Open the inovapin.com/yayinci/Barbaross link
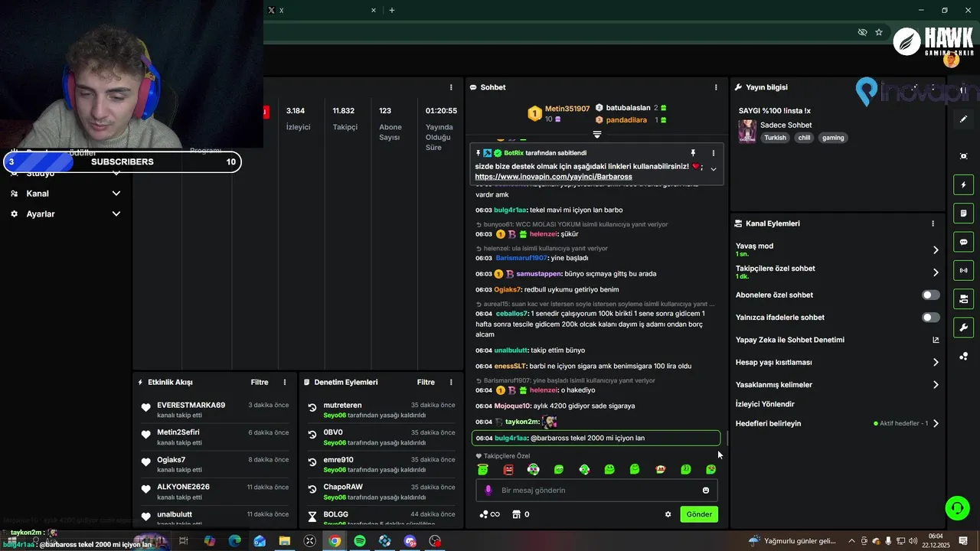The image size is (980, 551). [x=554, y=177]
